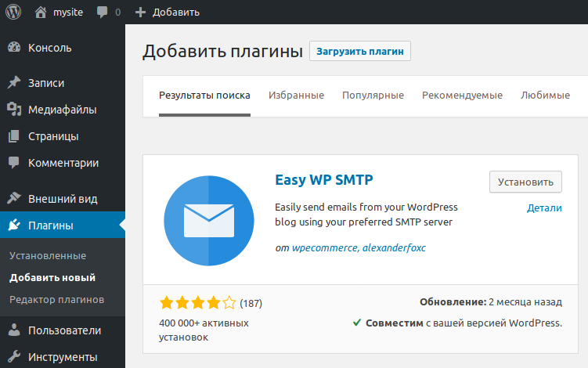This screenshot has height=368, width=588.
Task: Open the Детали link
Action: [544, 207]
